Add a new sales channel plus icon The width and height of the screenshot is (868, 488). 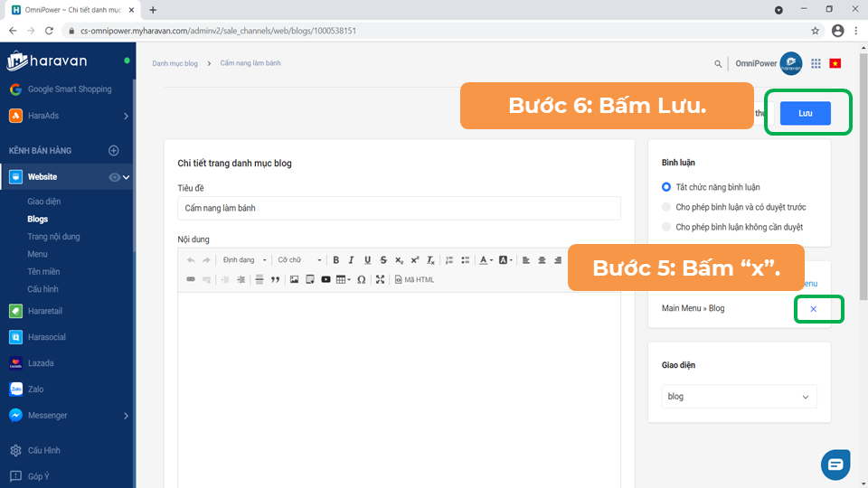(x=114, y=151)
